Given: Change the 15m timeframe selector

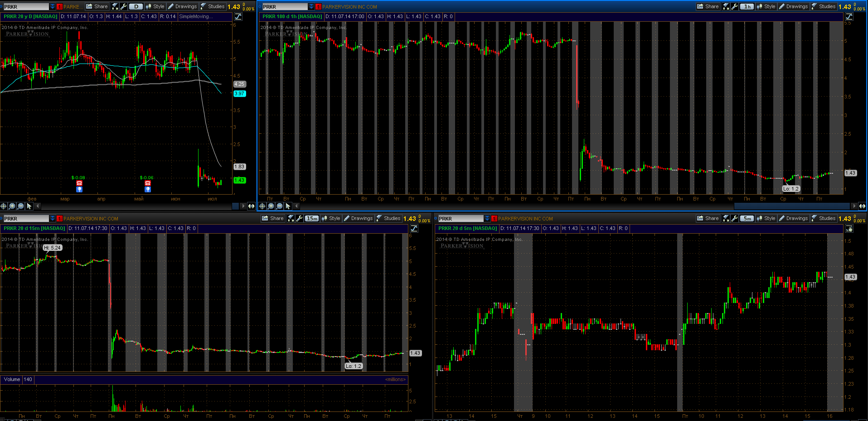Looking at the screenshot, I should (312, 218).
